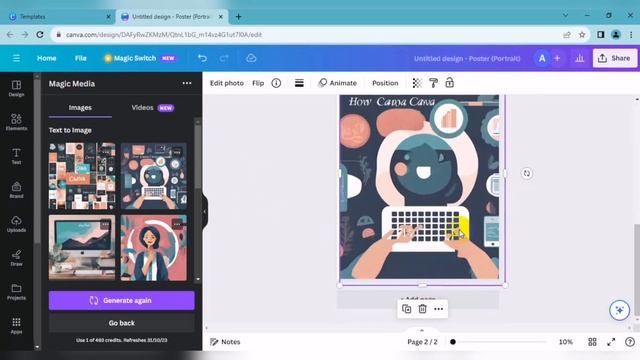
Task: Bookmark this page with star icon
Action: 582,35
